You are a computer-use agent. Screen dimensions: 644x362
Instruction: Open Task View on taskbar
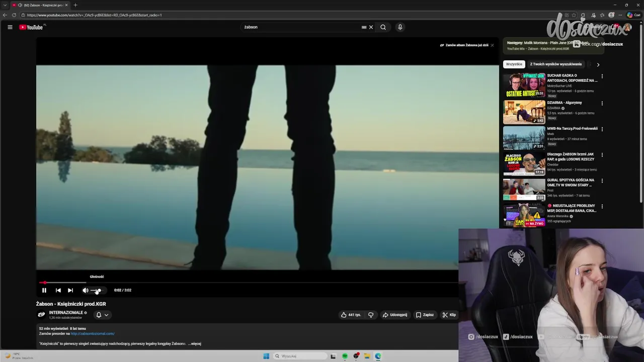click(x=333, y=356)
